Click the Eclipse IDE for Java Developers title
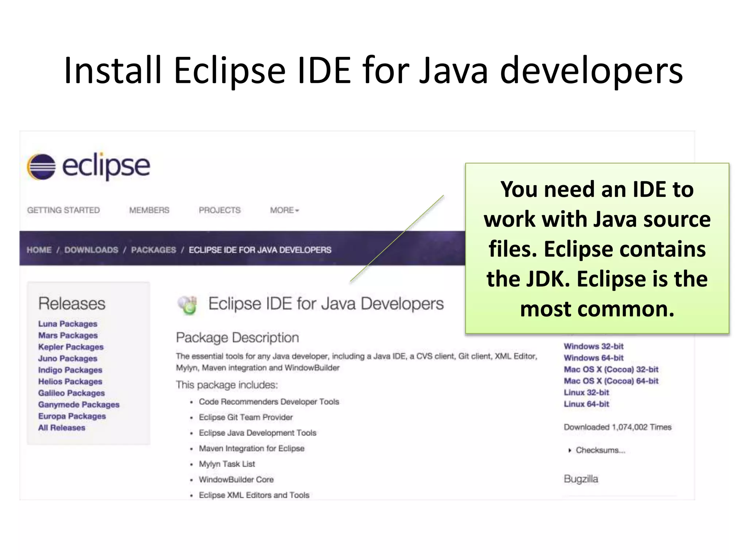The height and width of the screenshot is (560, 747). coord(326,304)
